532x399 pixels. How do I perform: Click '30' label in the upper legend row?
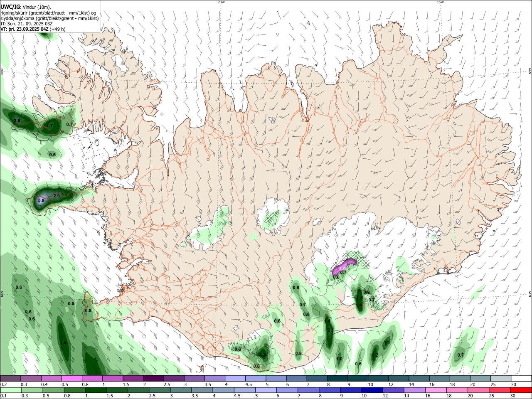point(514,384)
